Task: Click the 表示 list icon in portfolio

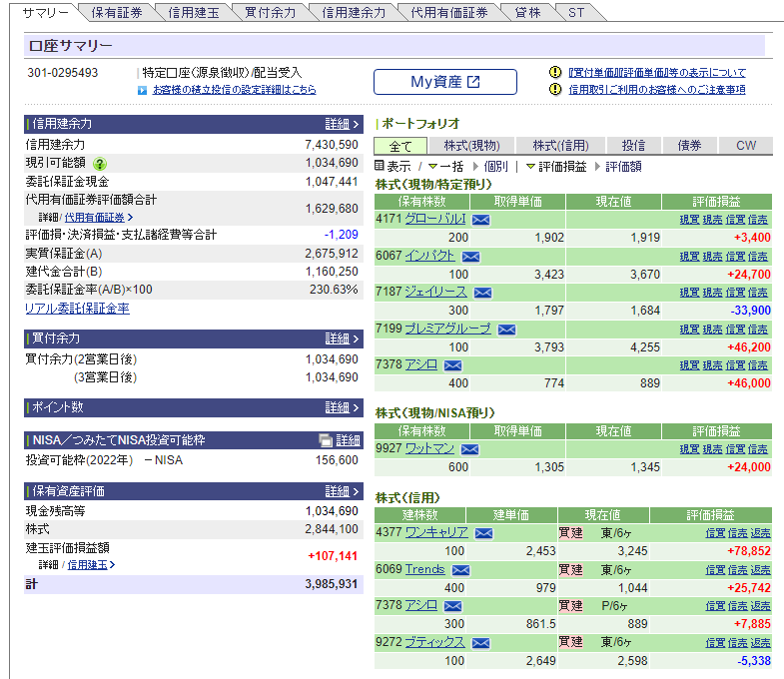Action: [379, 166]
